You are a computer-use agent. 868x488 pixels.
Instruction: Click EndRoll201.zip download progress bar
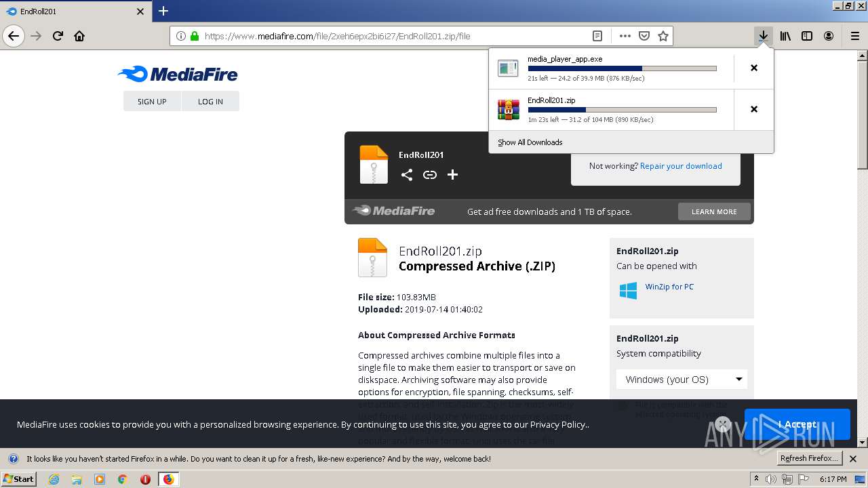pyautogui.click(x=622, y=110)
